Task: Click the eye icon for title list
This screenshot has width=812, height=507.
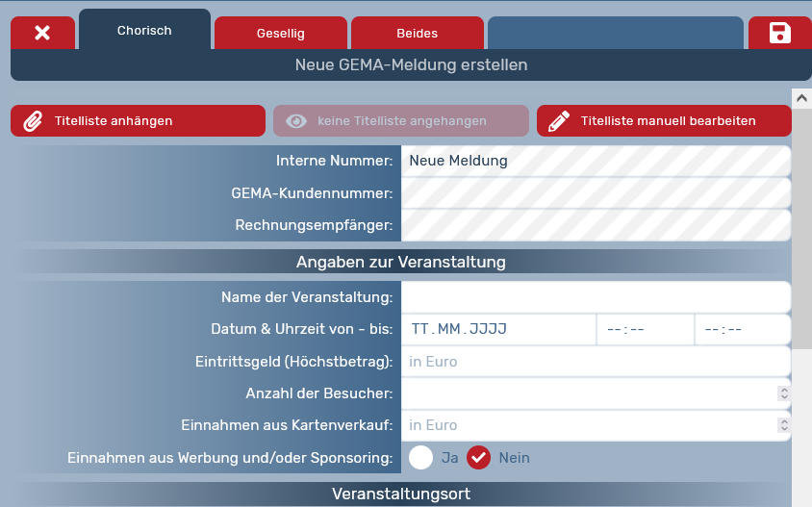Action: (x=296, y=121)
